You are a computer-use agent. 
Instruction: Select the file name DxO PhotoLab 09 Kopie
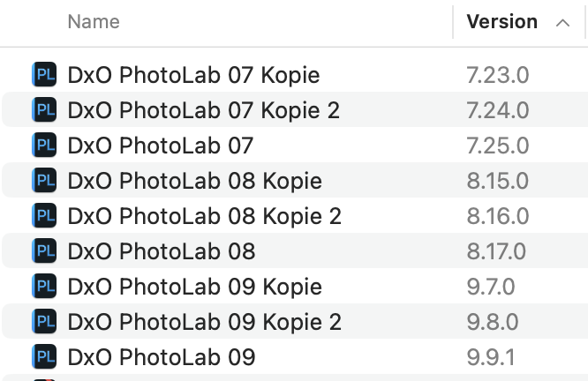coord(194,287)
